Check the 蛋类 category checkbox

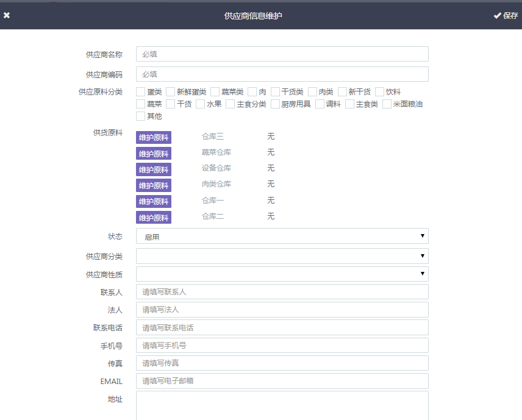141,92
